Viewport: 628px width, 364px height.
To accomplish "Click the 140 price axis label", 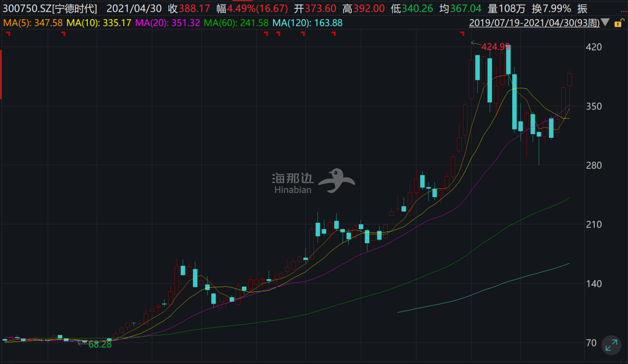I will [594, 284].
